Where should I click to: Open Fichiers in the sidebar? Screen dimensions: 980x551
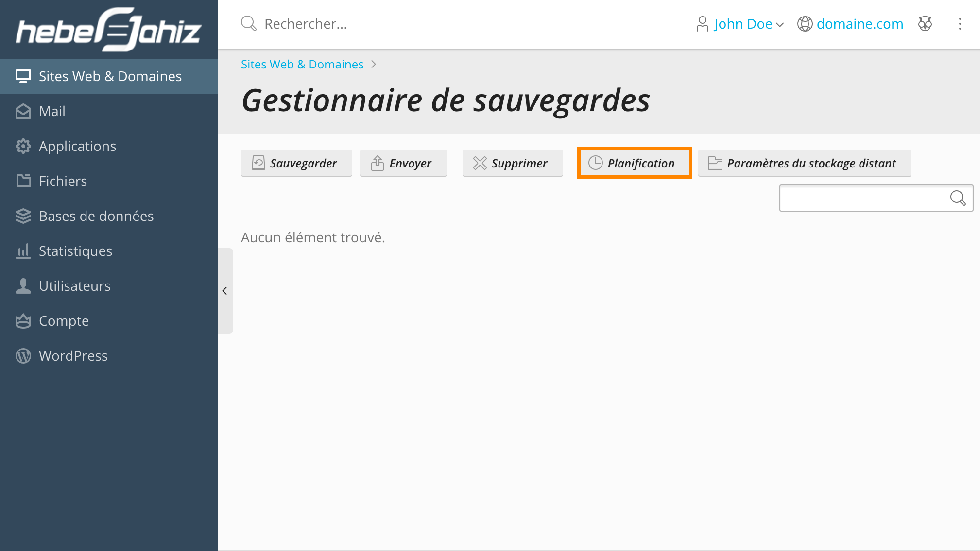point(109,181)
